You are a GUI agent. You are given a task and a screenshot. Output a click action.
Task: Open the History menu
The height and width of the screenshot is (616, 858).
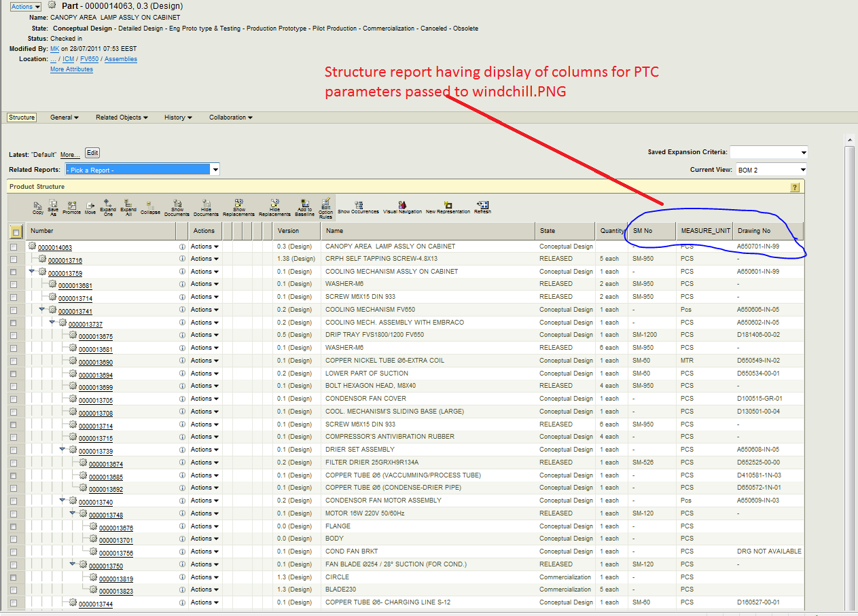[x=178, y=117]
